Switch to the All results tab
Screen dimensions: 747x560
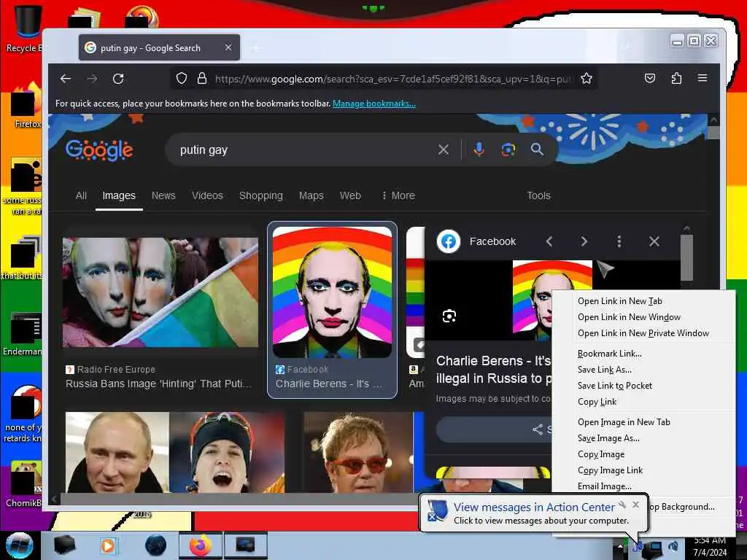pos(81,195)
